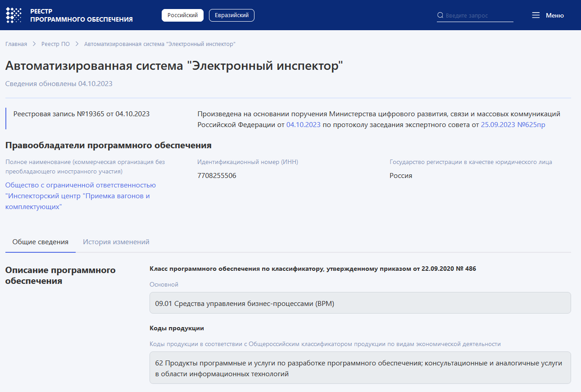Click the product code 62 field

[360, 368]
